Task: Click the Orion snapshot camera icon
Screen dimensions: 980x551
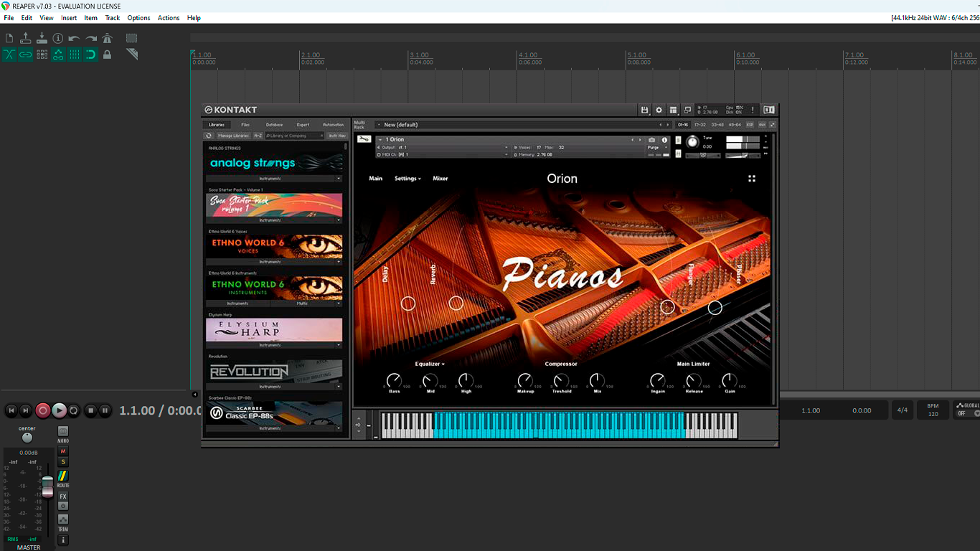Action: click(x=651, y=140)
